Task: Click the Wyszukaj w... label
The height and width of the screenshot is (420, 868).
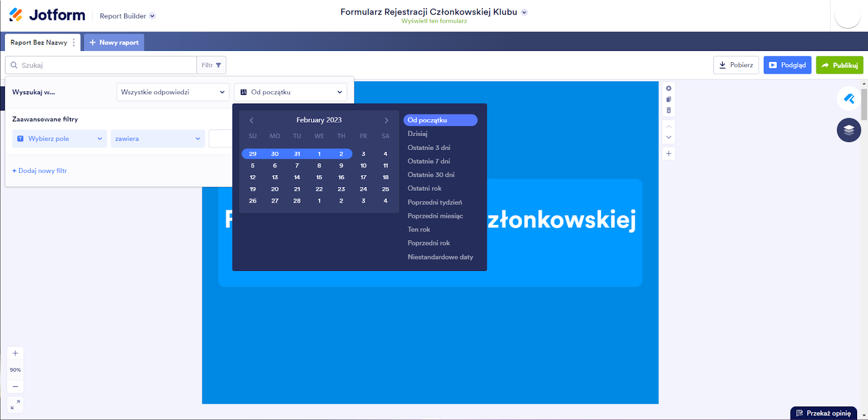Action: [34, 92]
